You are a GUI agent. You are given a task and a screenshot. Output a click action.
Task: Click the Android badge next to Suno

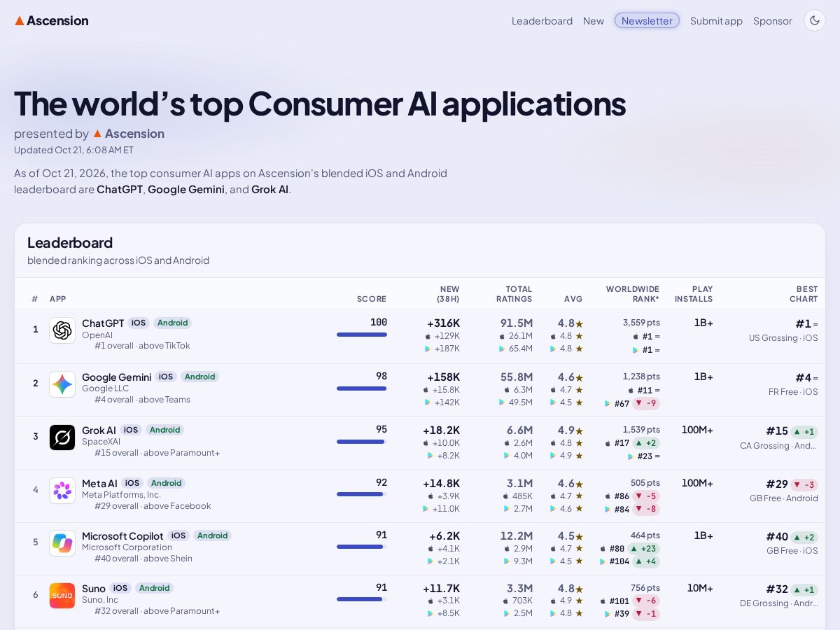pyautogui.click(x=154, y=588)
